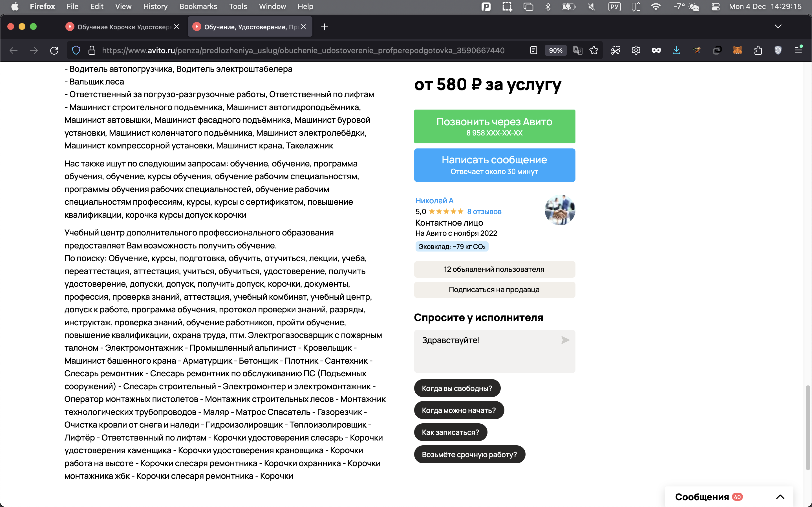Open the Bookmarks menu
812x507 pixels.
click(x=198, y=6)
